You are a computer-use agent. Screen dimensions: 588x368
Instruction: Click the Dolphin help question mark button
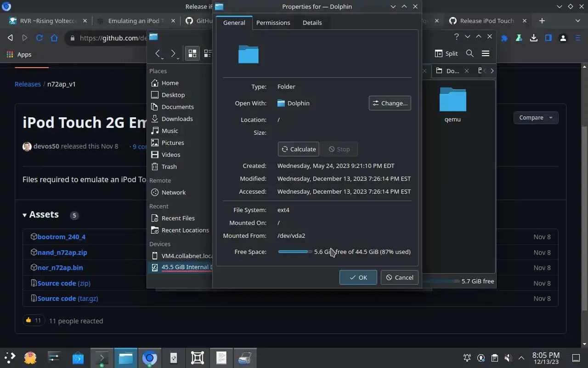pos(456,36)
